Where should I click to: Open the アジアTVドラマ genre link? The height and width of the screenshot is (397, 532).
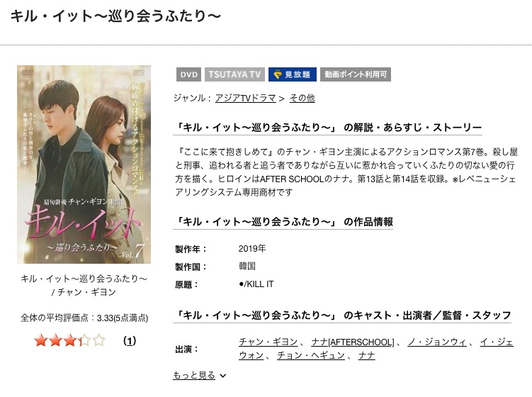click(x=245, y=98)
